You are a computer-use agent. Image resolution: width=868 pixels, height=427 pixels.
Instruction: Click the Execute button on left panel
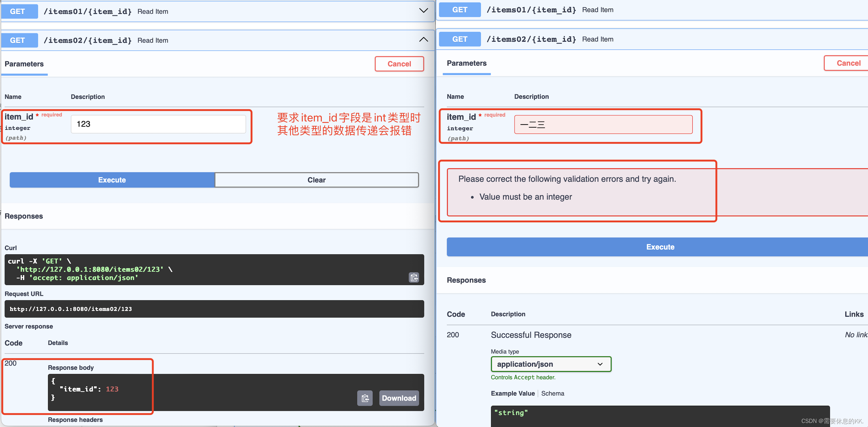112,179
